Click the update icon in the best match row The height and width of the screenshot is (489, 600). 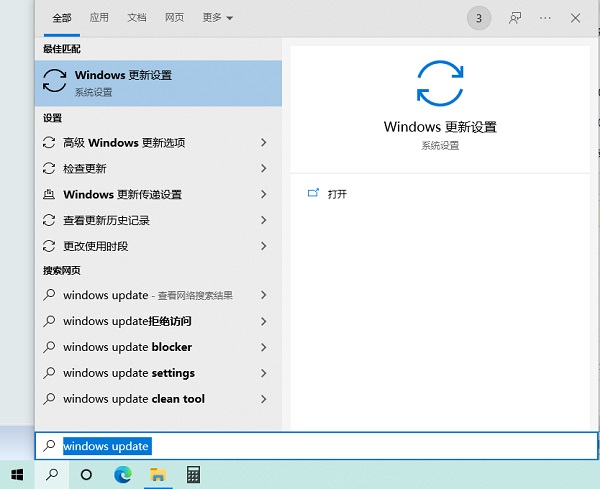pos(54,81)
